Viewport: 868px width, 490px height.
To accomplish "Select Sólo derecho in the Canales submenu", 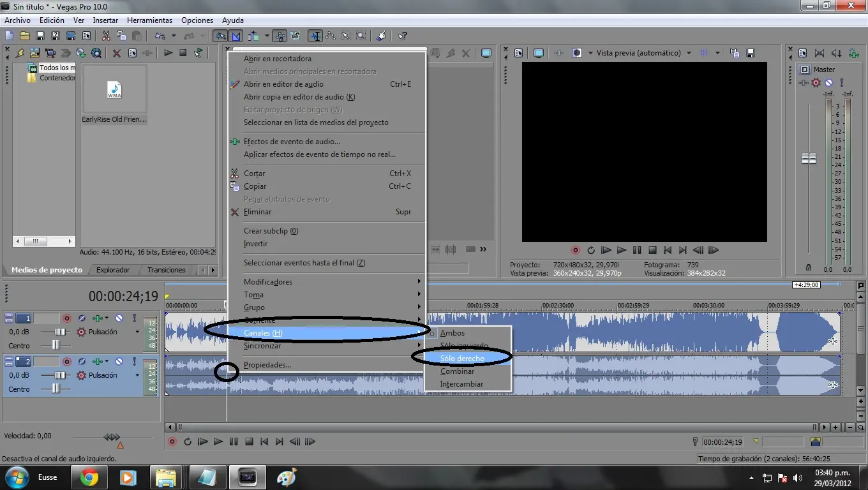I will [x=468, y=359].
